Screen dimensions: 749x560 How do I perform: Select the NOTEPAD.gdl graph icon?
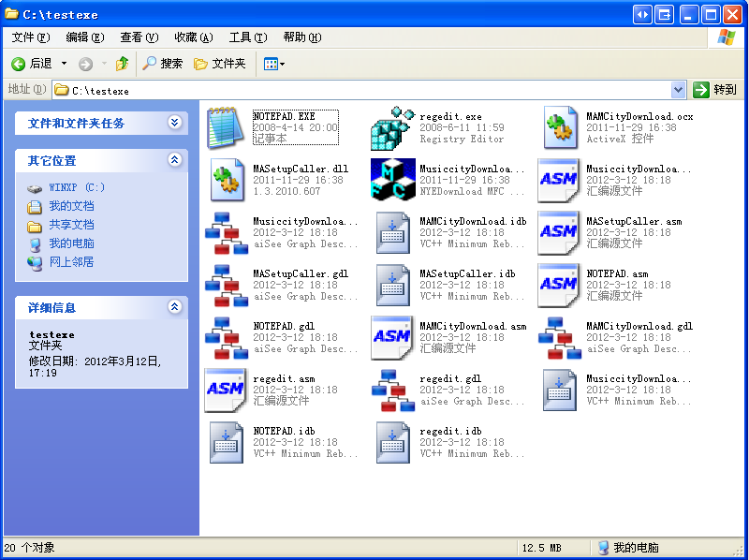tap(226, 338)
